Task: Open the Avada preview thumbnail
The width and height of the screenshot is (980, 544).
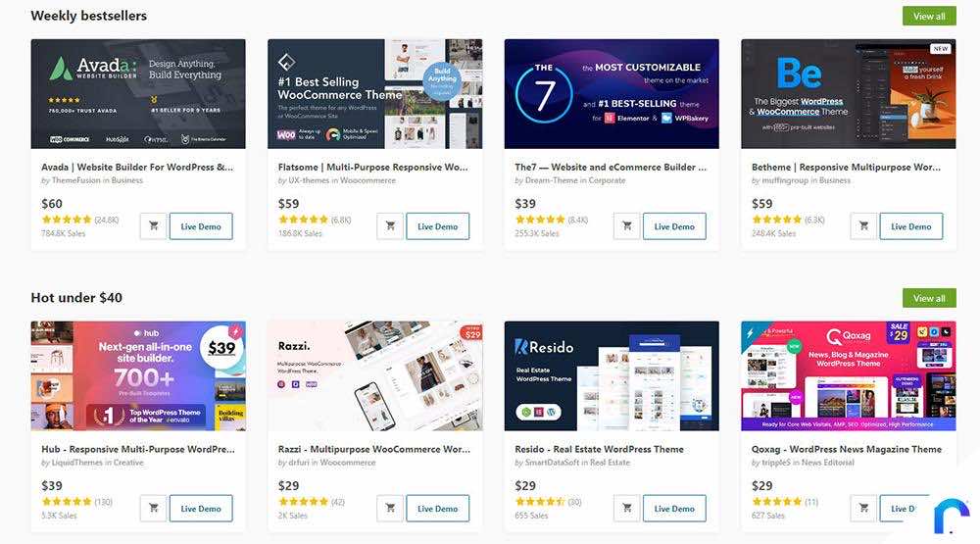Action: pos(138,94)
